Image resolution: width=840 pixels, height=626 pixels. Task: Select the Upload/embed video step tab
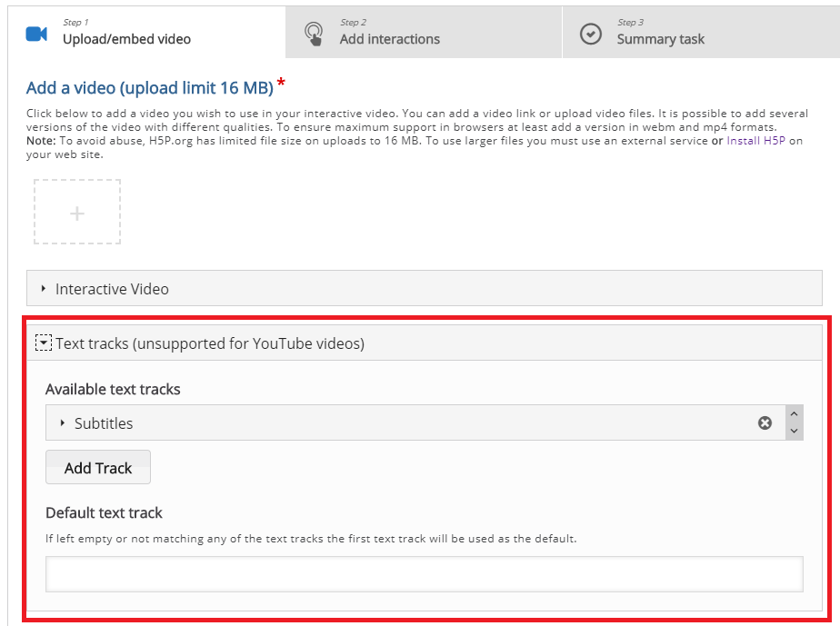coord(146,32)
